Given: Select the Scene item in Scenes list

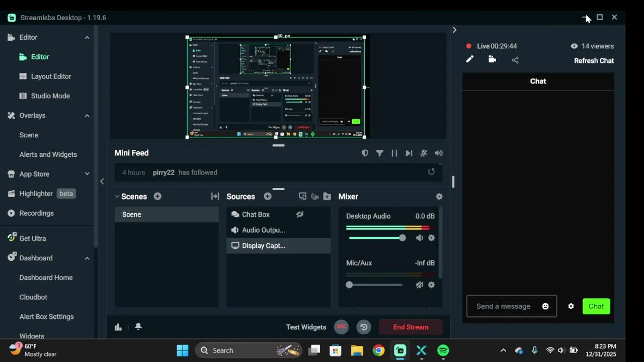Looking at the screenshot, I should click(x=167, y=215).
